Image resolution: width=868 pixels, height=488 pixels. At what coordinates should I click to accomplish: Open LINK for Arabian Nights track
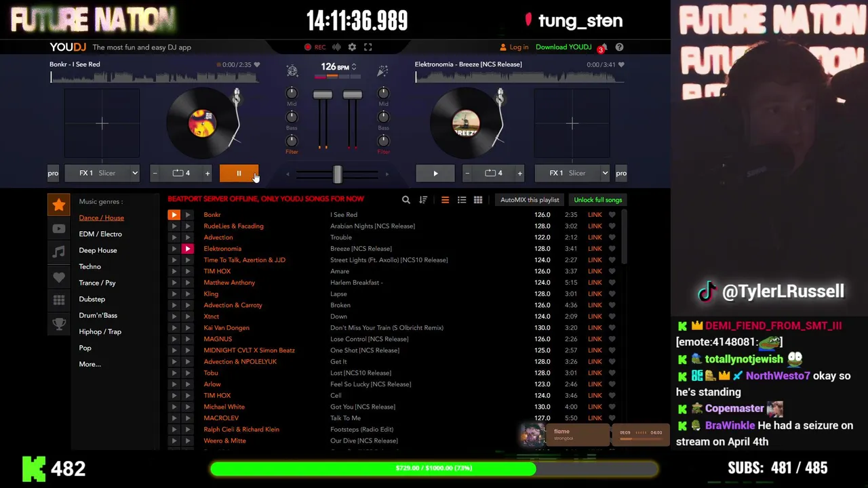(x=595, y=226)
